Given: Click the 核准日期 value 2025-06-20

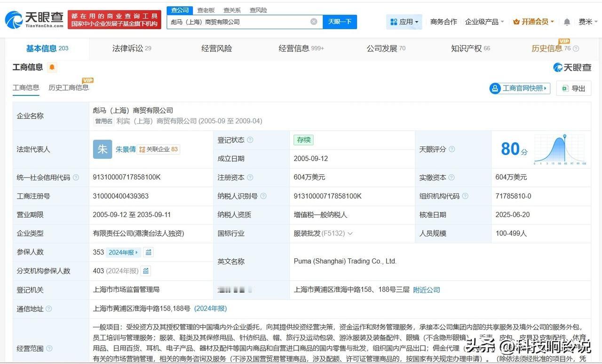Looking at the screenshot, I should [513, 215].
